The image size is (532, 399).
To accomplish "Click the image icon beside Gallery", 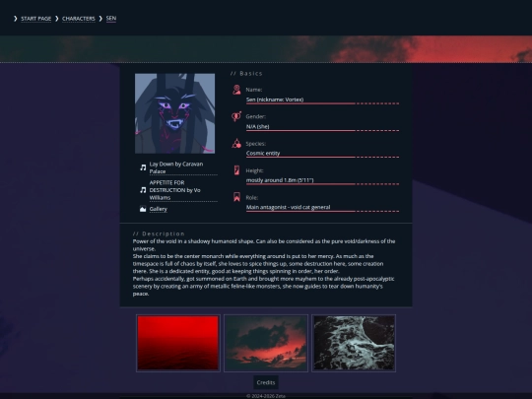I will pos(143,209).
